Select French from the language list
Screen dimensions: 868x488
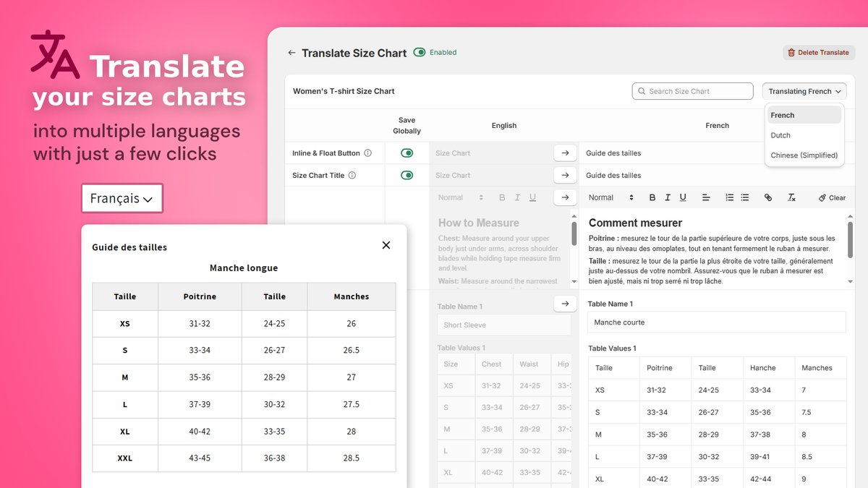coord(804,115)
